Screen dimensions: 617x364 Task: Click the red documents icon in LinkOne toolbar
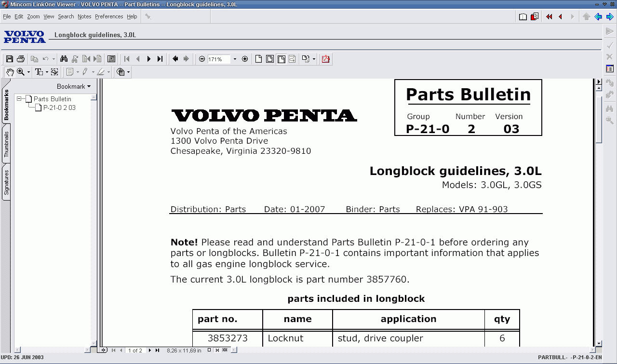tap(535, 16)
